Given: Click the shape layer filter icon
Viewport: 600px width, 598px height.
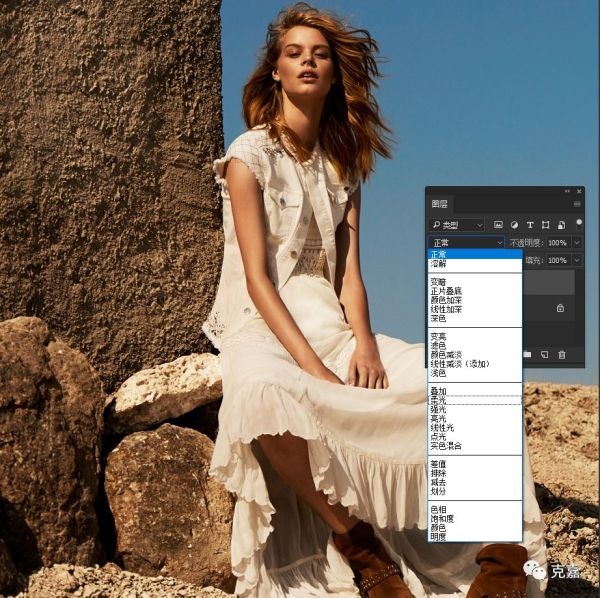Looking at the screenshot, I should (x=546, y=225).
